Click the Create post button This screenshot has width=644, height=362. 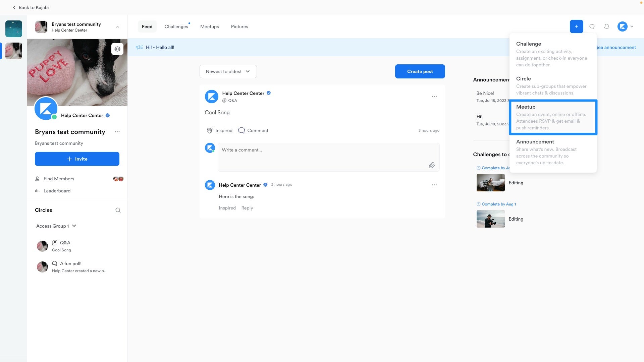click(420, 71)
